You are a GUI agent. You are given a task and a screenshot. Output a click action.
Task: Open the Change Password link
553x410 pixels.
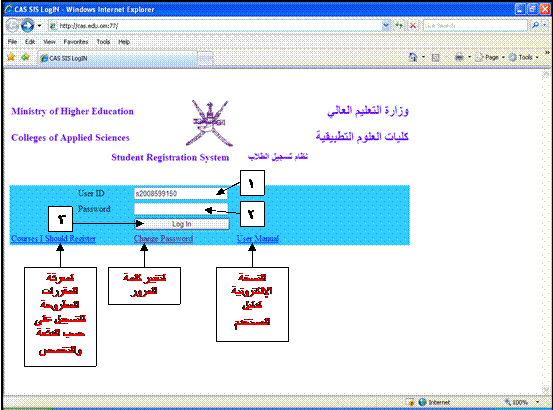(x=163, y=239)
